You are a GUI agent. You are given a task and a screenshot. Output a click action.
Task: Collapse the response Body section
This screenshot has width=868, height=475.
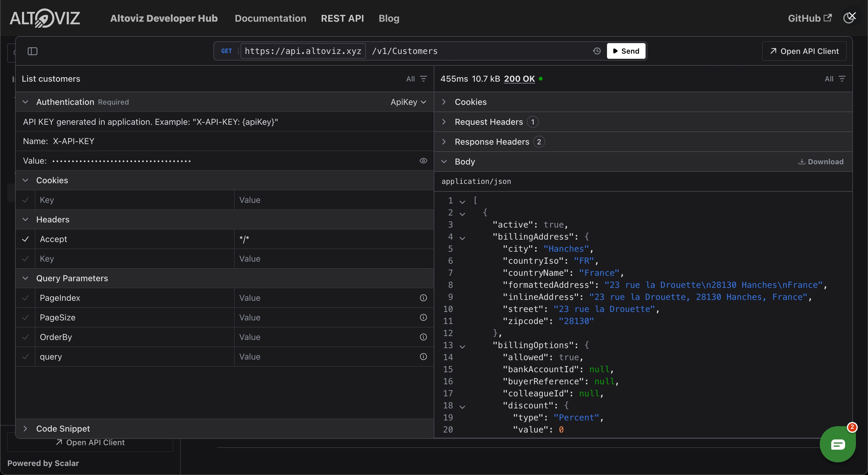(444, 161)
